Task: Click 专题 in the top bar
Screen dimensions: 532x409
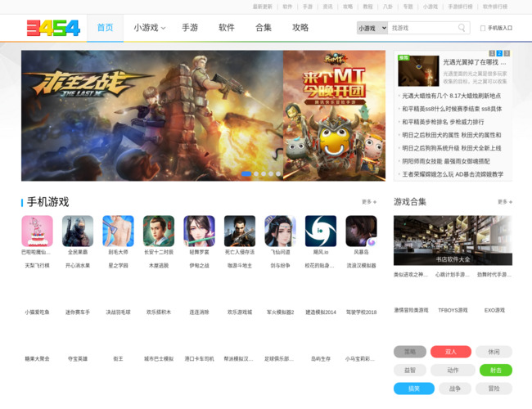Action: coord(408,7)
